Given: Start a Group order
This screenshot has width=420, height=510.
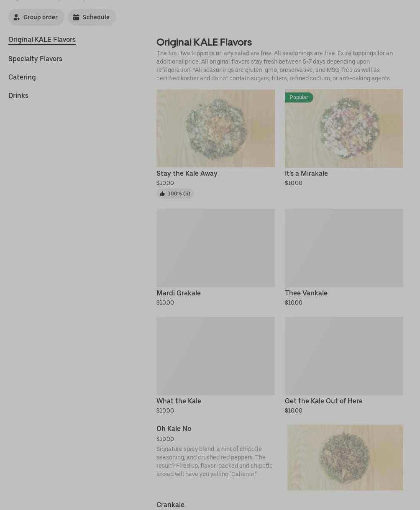Looking at the screenshot, I should (36, 17).
